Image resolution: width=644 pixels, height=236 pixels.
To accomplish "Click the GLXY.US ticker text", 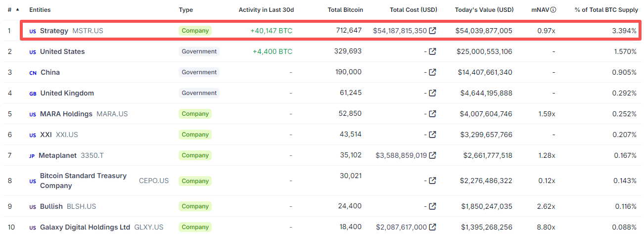I will [149, 227].
